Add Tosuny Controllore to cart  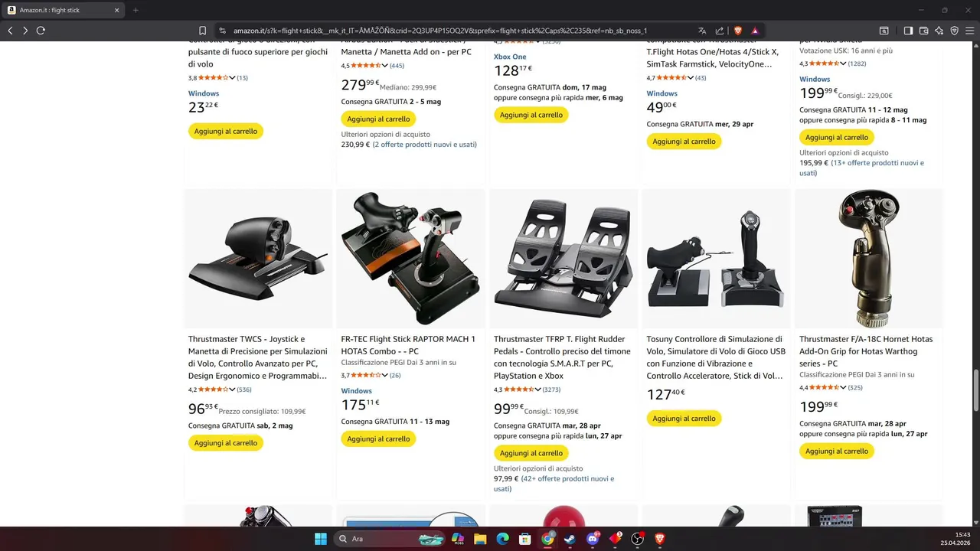coord(684,419)
